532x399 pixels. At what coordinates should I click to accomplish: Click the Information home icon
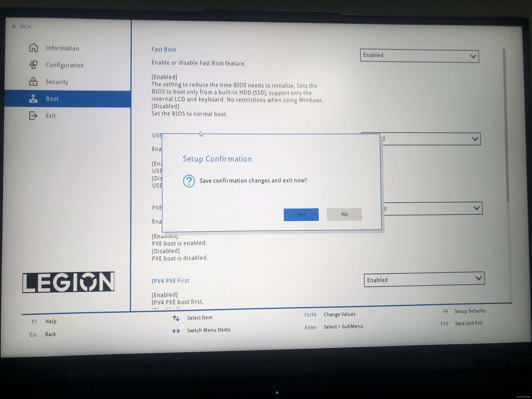coord(33,48)
